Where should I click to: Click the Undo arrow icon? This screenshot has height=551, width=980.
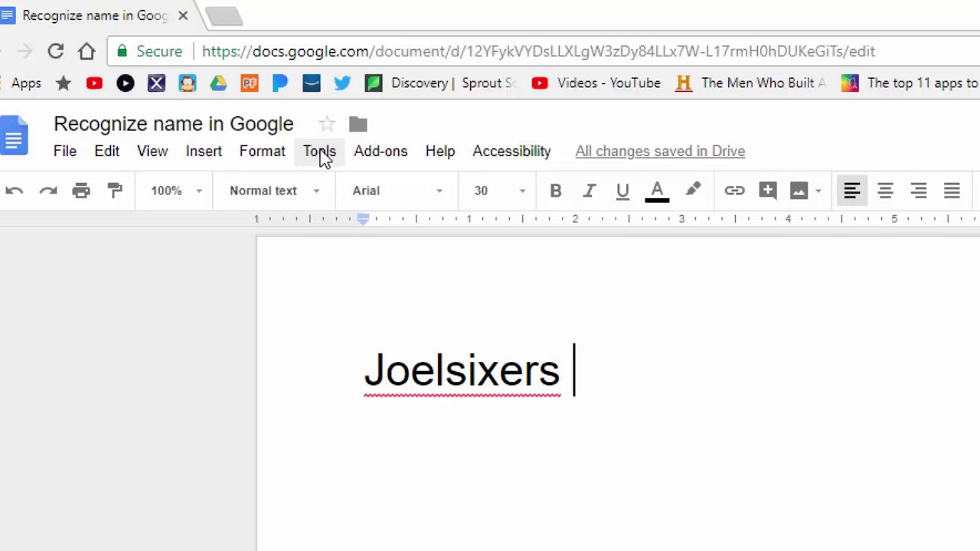[14, 191]
